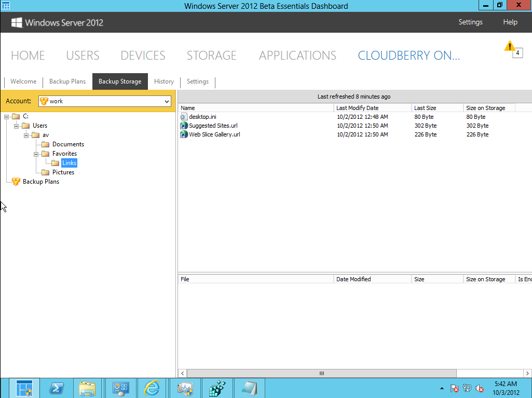Click the dashboard title bar system icon
This screenshot has width=532, height=398.
6,6
